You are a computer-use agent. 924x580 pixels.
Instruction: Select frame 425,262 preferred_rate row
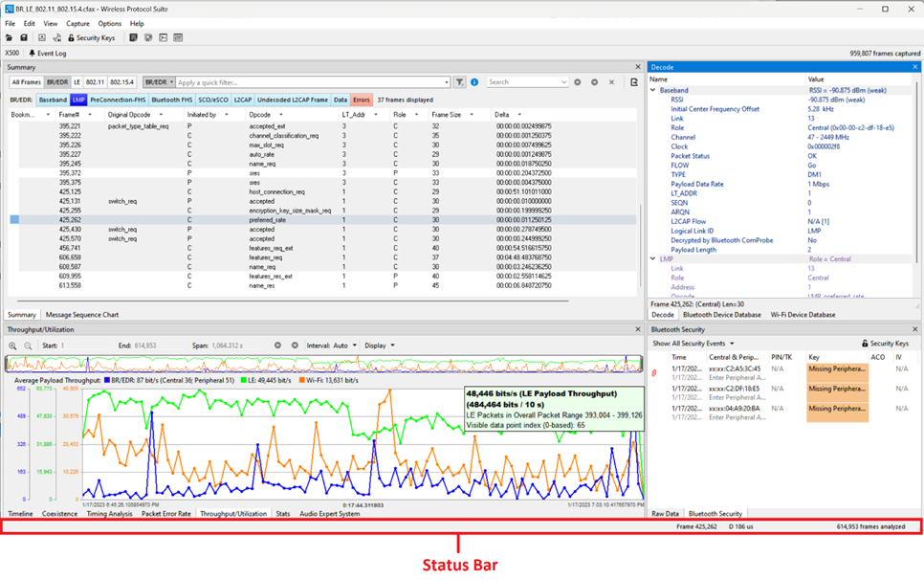pyautogui.click(x=323, y=220)
